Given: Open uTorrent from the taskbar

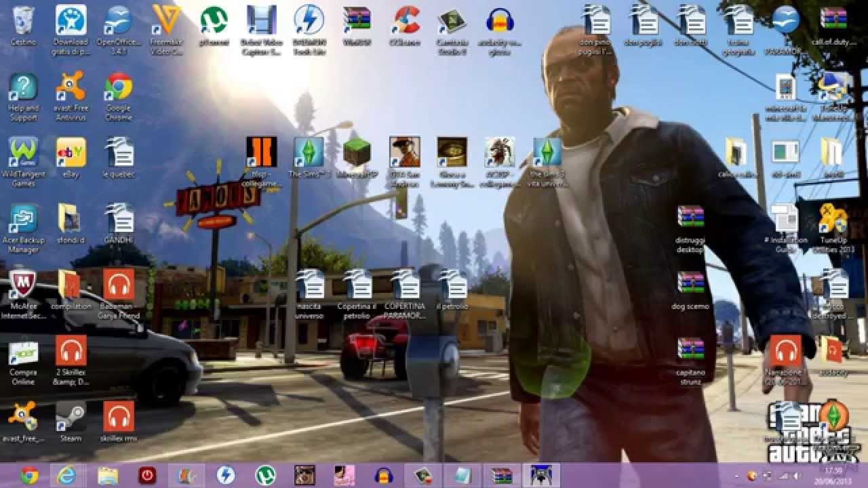Looking at the screenshot, I should (x=265, y=475).
